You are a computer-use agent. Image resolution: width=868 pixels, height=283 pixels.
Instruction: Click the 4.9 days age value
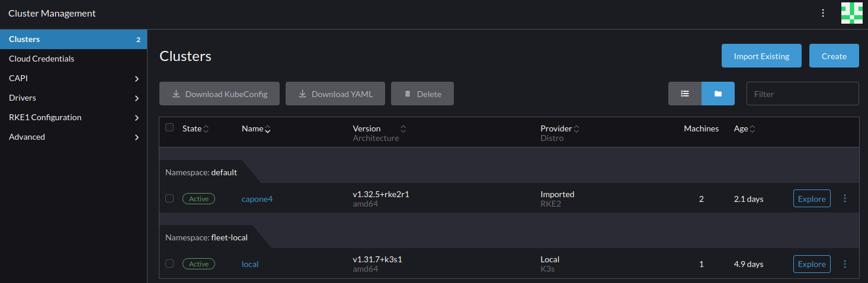(x=749, y=264)
